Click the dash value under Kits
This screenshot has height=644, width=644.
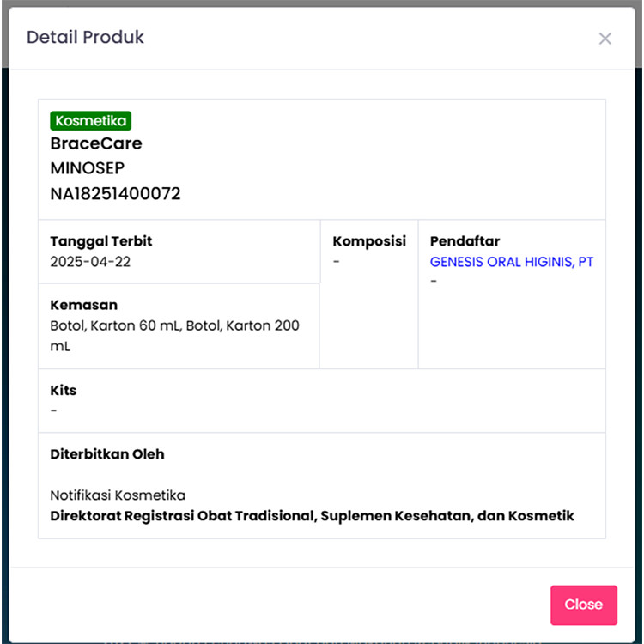coord(54,410)
